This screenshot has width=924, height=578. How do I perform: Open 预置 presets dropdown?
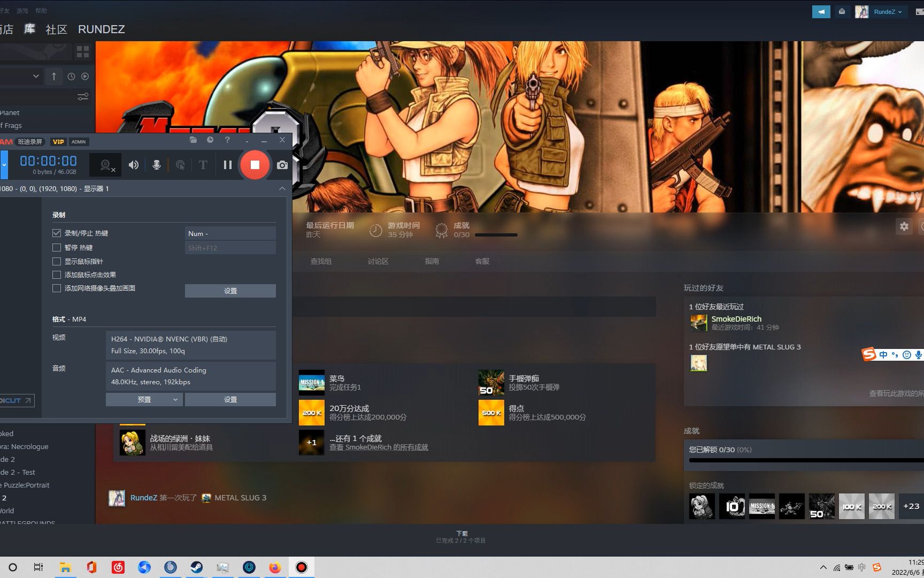[x=144, y=400]
